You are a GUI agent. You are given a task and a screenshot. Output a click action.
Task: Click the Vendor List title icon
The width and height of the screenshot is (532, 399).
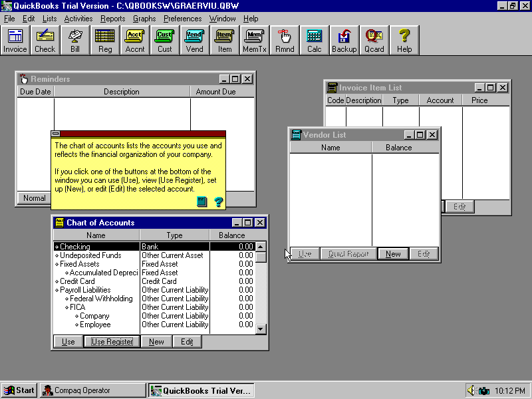(x=296, y=135)
